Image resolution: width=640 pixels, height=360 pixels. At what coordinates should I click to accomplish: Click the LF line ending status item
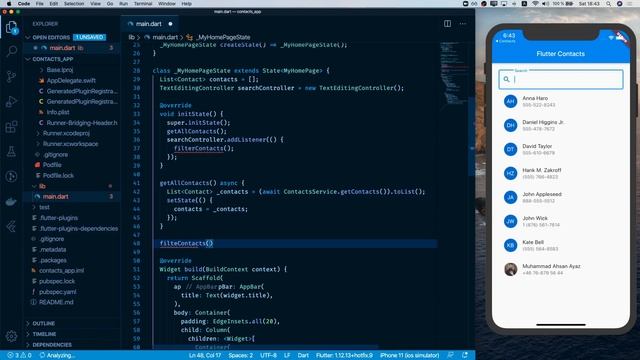287,355
